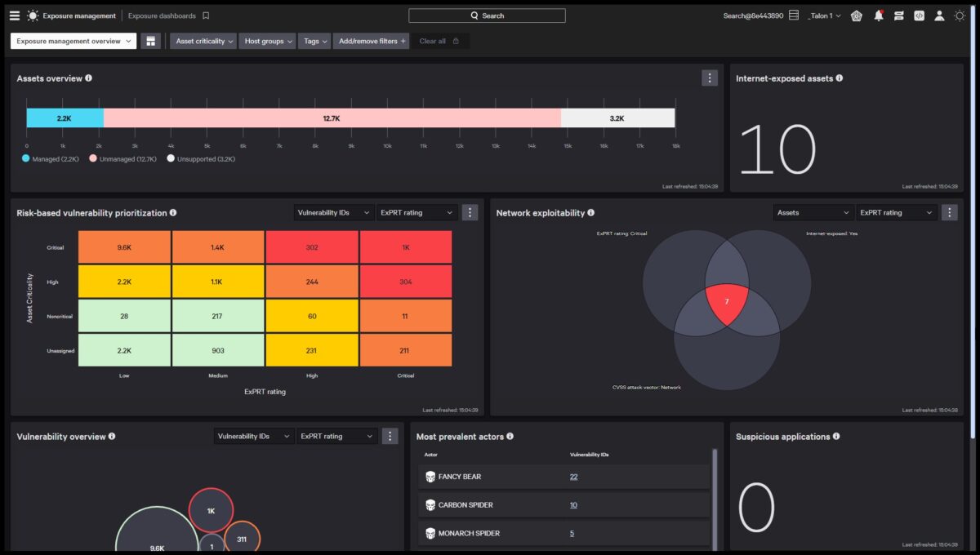This screenshot has height=555, width=980.
Task: Expand the Asset criticality filter
Action: pos(203,41)
